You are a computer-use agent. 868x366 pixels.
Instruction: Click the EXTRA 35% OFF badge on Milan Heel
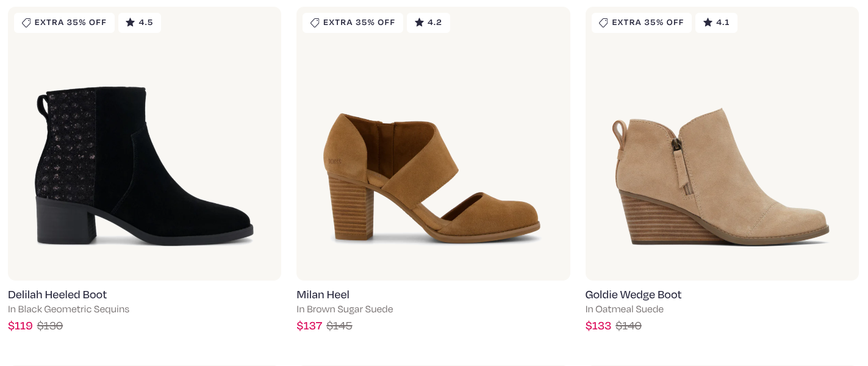tap(353, 23)
